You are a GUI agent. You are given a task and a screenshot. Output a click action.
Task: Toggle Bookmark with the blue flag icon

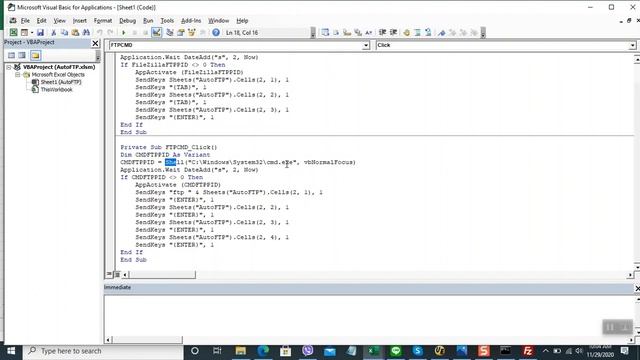click(442, 33)
